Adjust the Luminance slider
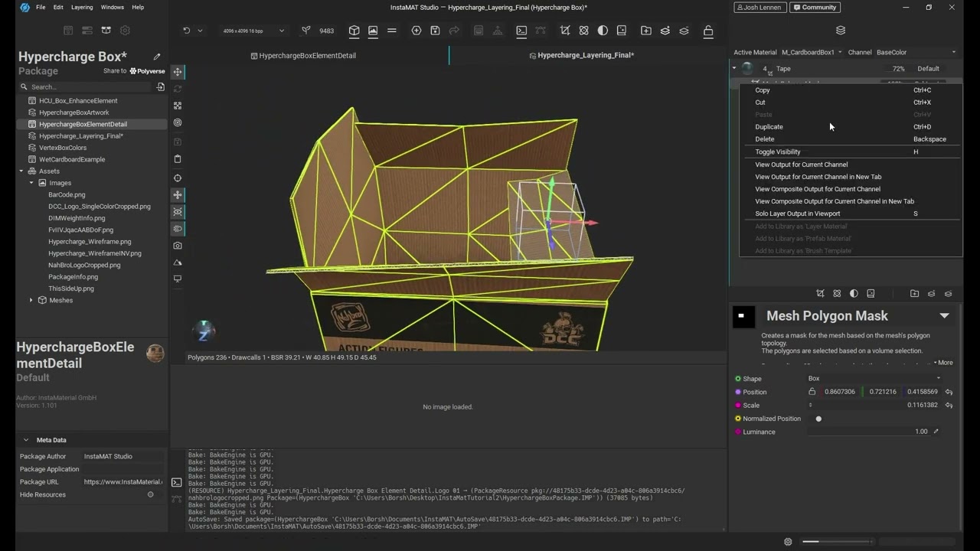 click(x=869, y=432)
